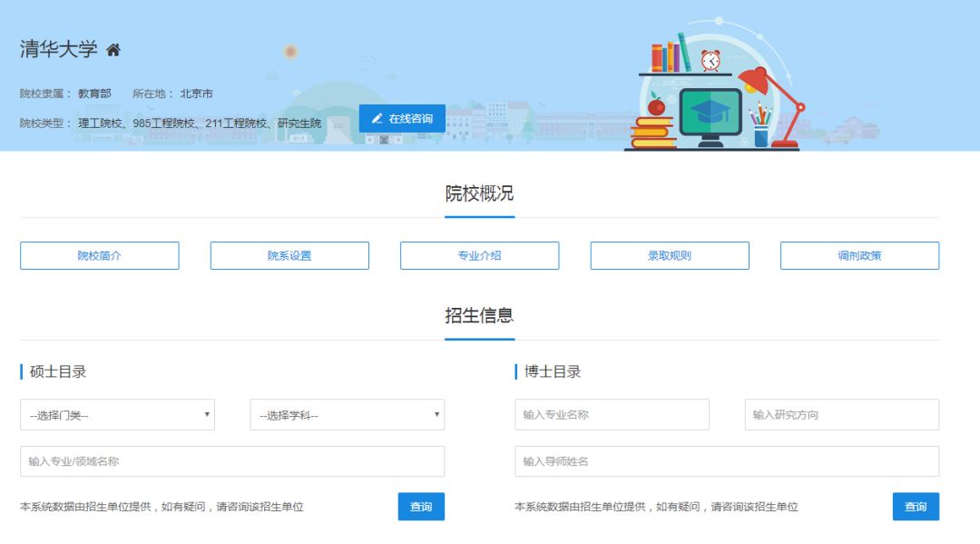The image size is (980, 544).
Task: Click the 清华大学 title text
Action: (58, 49)
